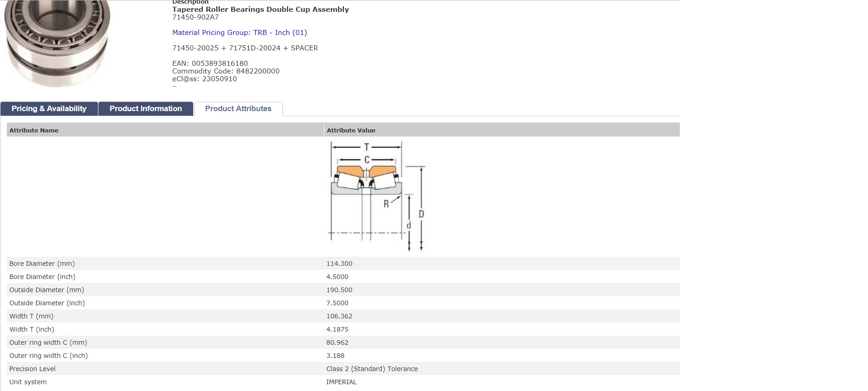Click the EAN 0053893816180 line
Screen dimensions: 868x391
[210, 64]
